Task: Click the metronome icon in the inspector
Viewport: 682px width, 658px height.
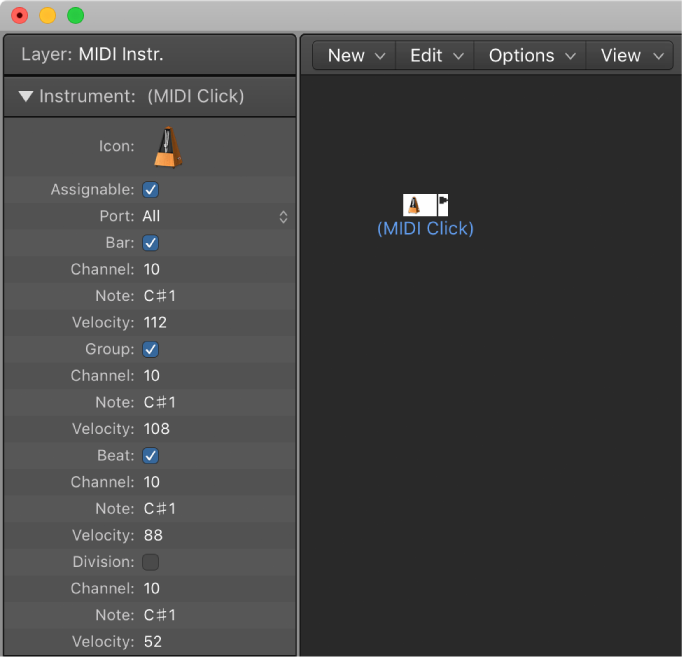Action: coord(168,147)
